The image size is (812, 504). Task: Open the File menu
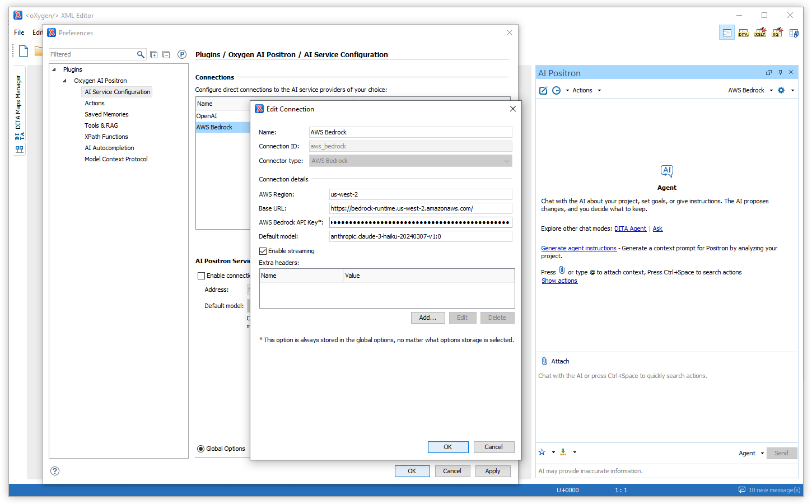pyautogui.click(x=19, y=32)
